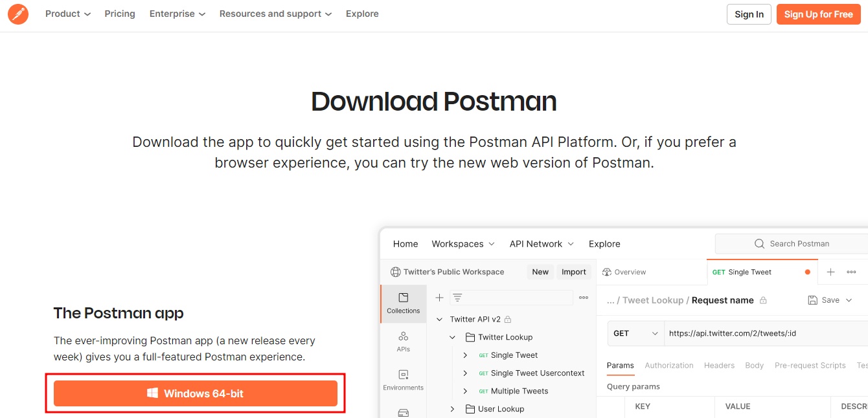Open tab options ellipsis next to plus
Screen dimensions: 868x418
[851, 272]
